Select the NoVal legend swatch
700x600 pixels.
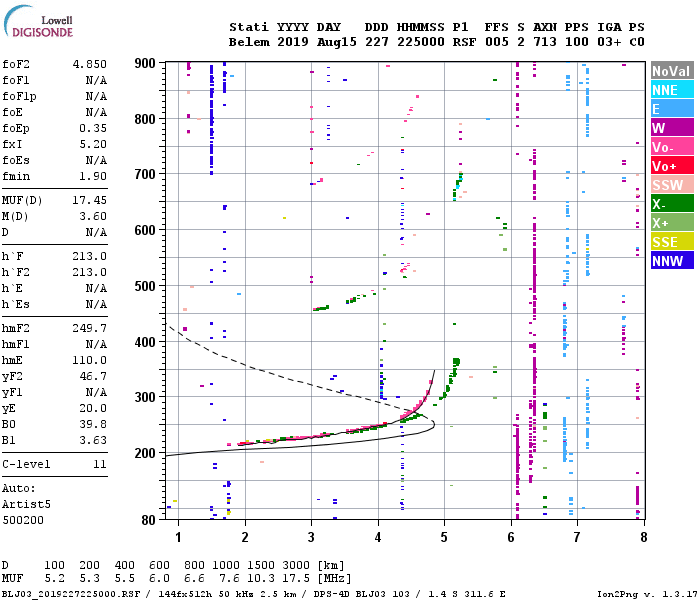tap(672, 71)
